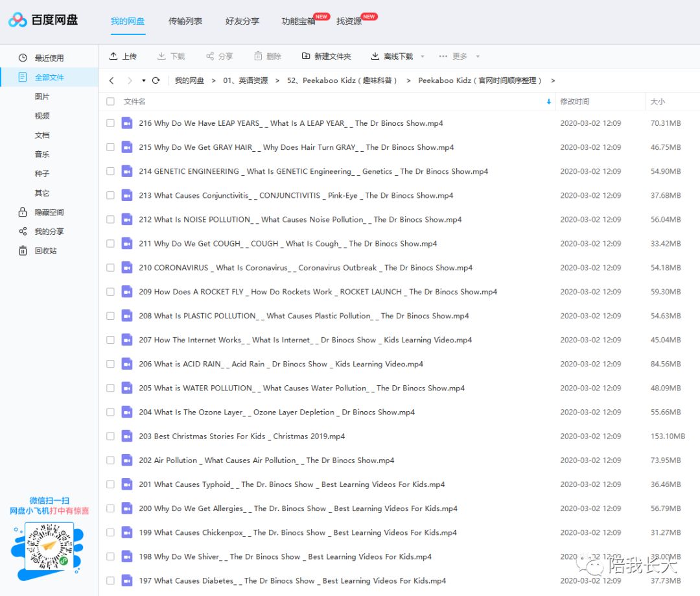This screenshot has height=596, width=700.
Task: Open the navigation history dropdown triangle
Action: (x=143, y=80)
